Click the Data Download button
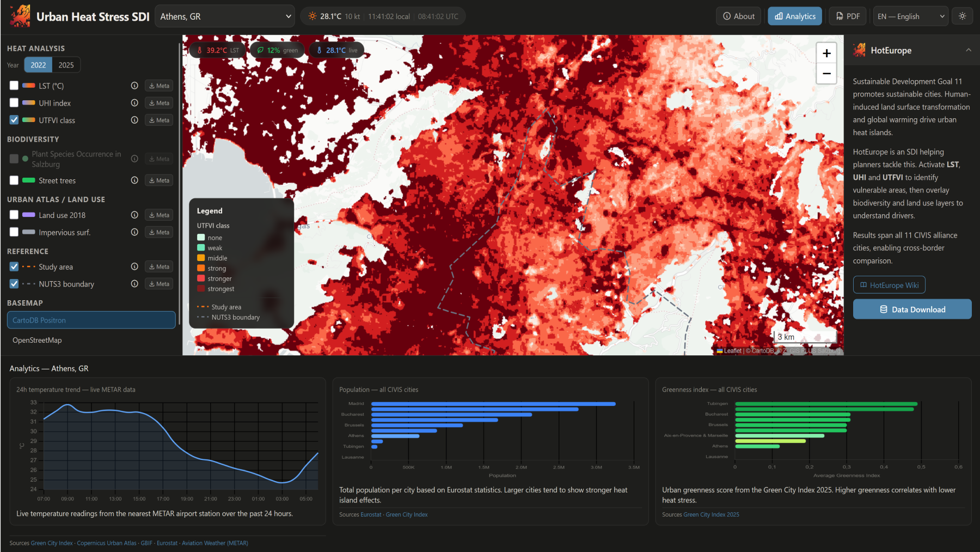The width and height of the screenshot is (980, 552). pyautogui.click(x=912, y=310)
